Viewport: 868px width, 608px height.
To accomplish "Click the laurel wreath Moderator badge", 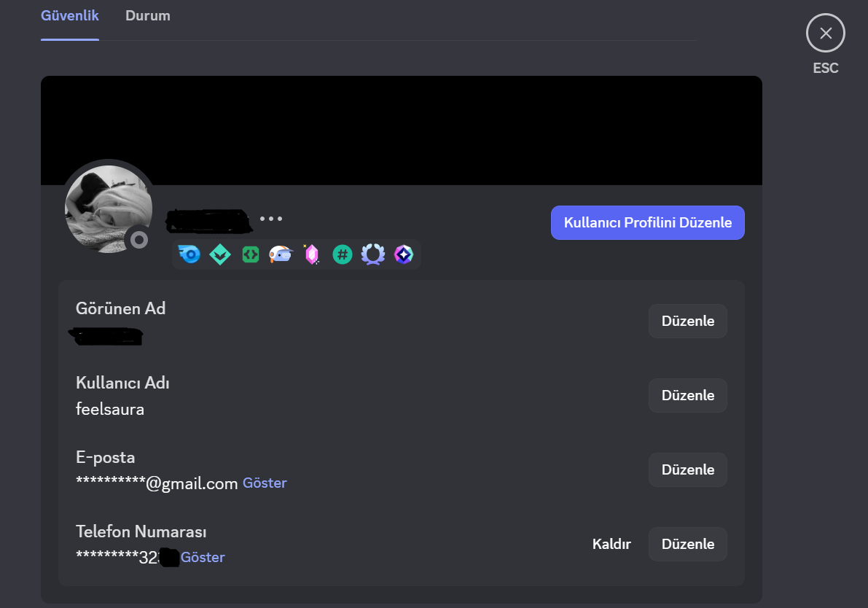I will [372, 254].
